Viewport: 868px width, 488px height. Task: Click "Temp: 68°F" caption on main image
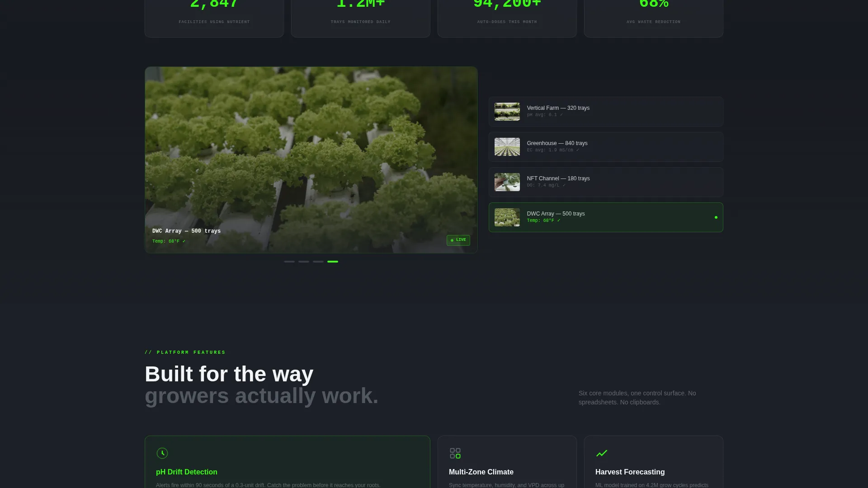(169, 241)
